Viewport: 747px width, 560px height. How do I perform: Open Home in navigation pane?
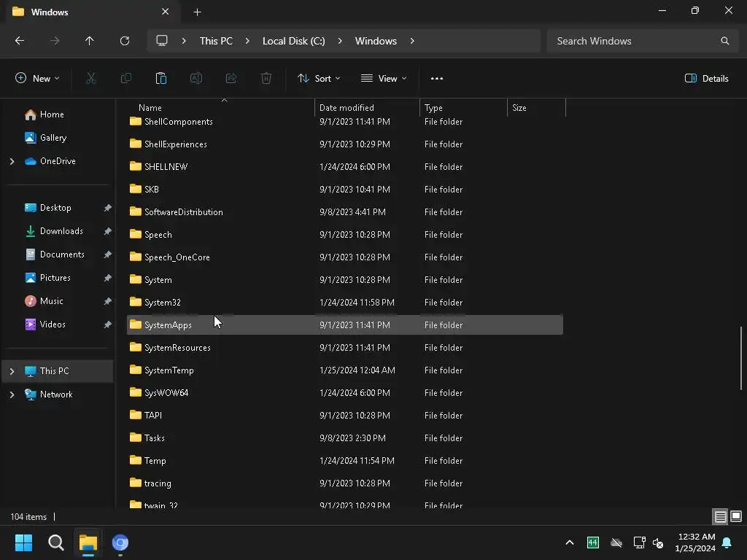(x=52, y=114)
